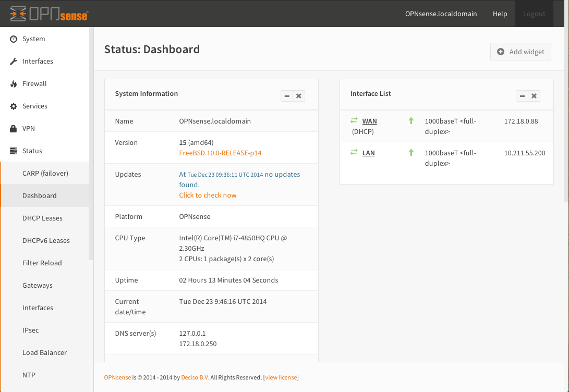Screen dimensions: 569x392
Task: Click the Add widget button
Action: click(x=520, y=52)
